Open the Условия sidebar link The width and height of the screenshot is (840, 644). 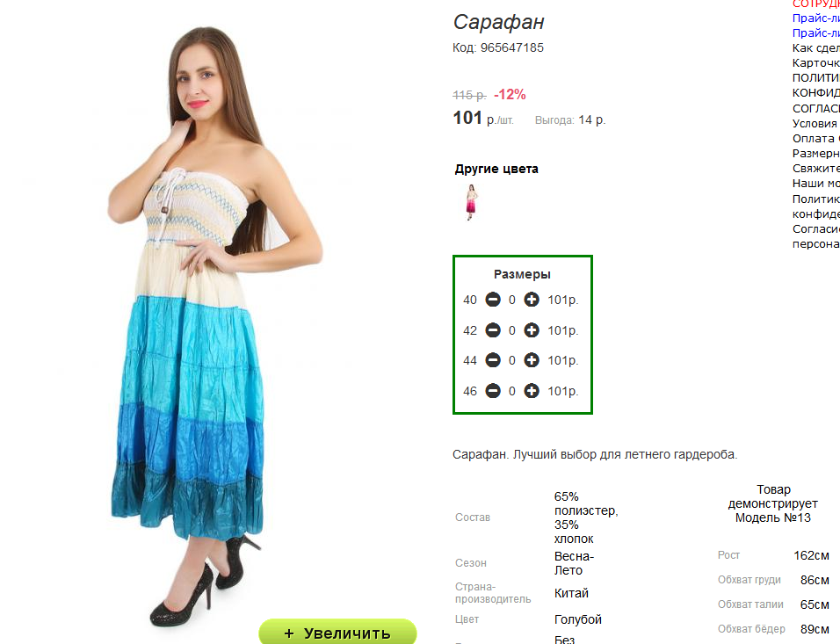coord(816,123)
